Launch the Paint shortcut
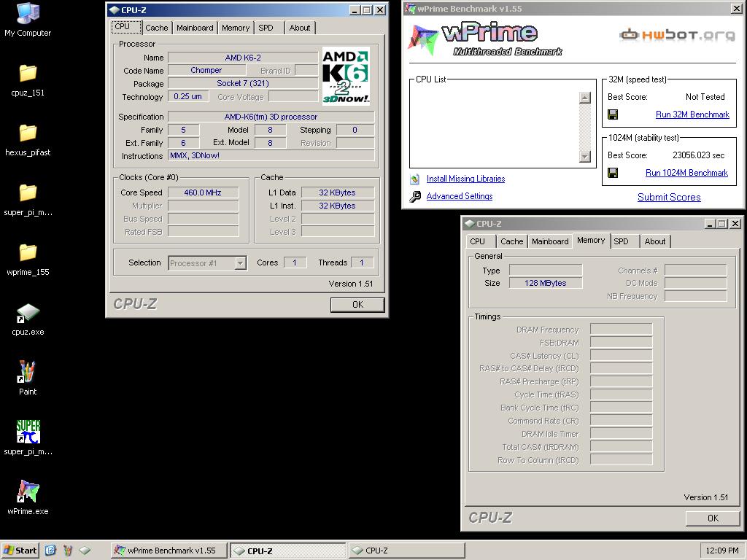747x560 pixels. [x=28, y=379]
